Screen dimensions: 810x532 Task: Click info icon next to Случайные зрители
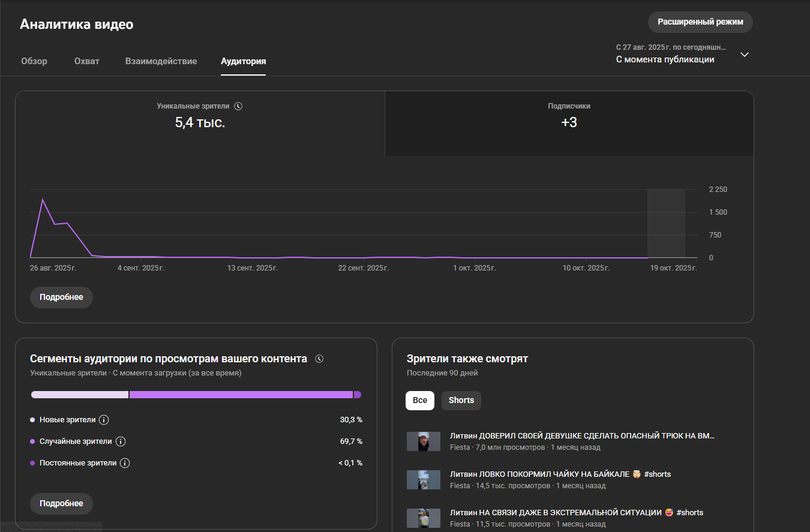[x=120, y=441]
